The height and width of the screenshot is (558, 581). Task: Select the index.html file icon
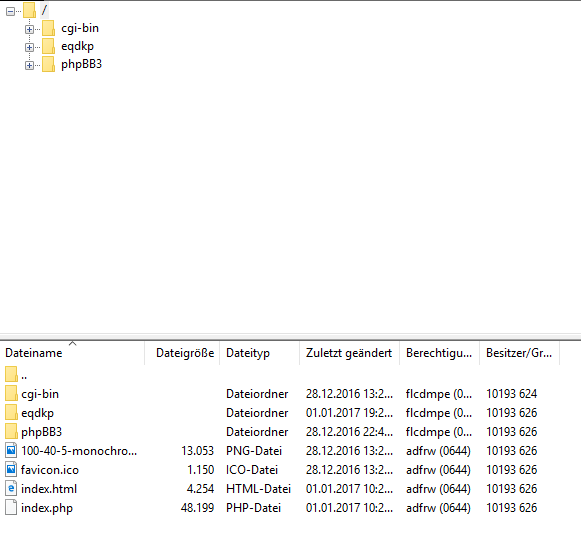point(11,488)
